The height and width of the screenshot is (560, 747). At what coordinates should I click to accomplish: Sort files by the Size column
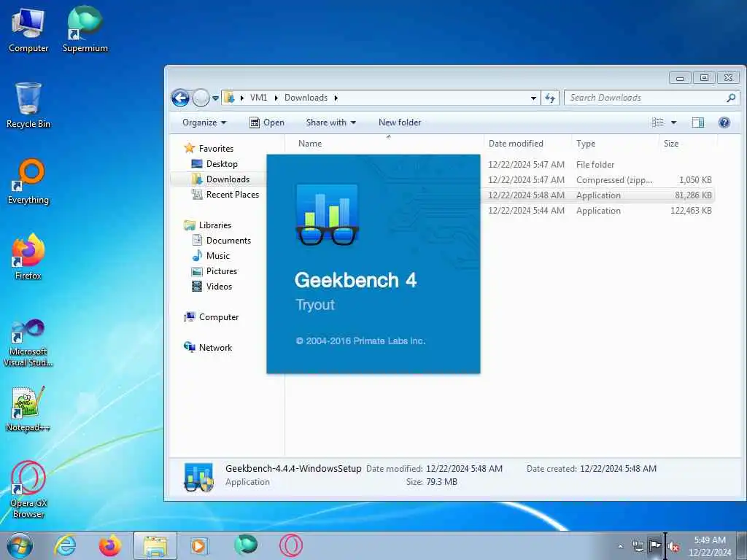pos(671,144)
